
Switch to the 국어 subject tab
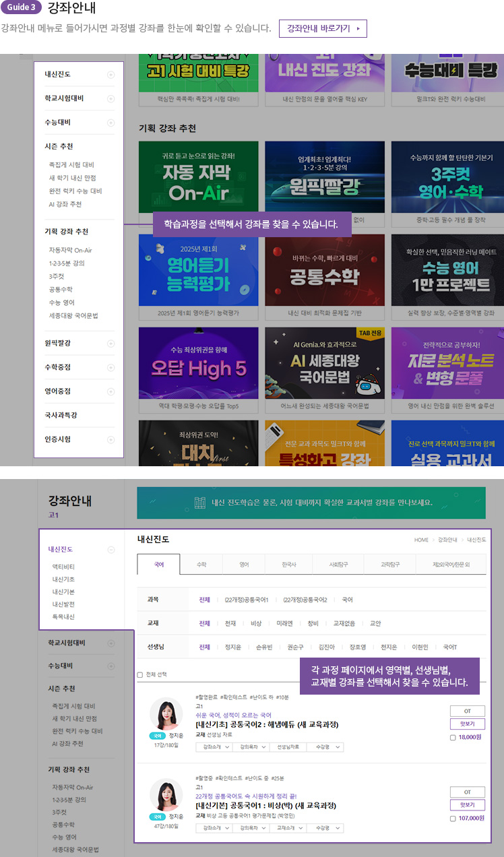point(159,564)
